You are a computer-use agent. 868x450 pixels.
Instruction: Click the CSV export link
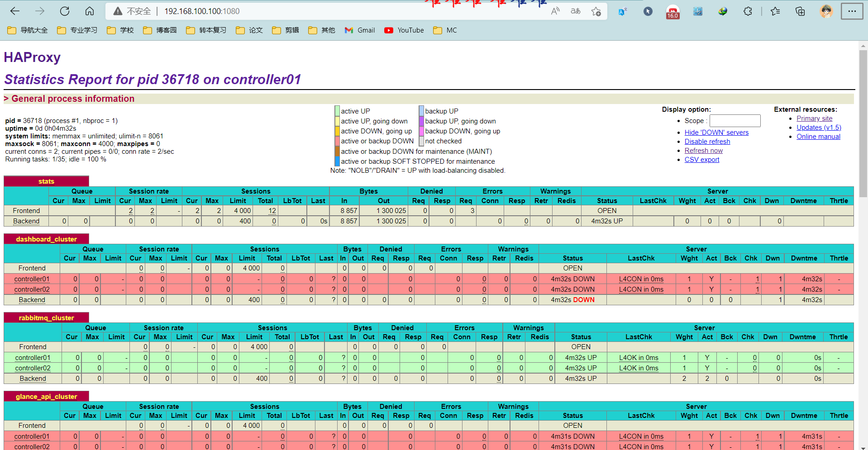click(702, 160)
